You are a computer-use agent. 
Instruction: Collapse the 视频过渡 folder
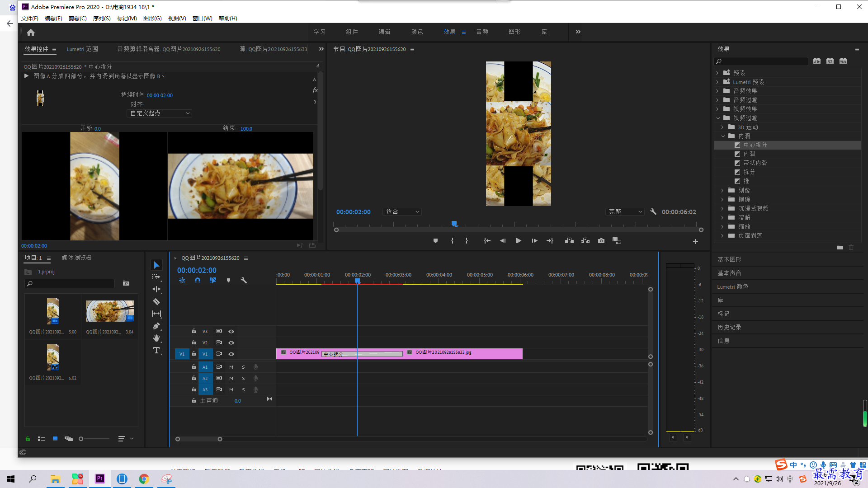(x=717, y=118)
